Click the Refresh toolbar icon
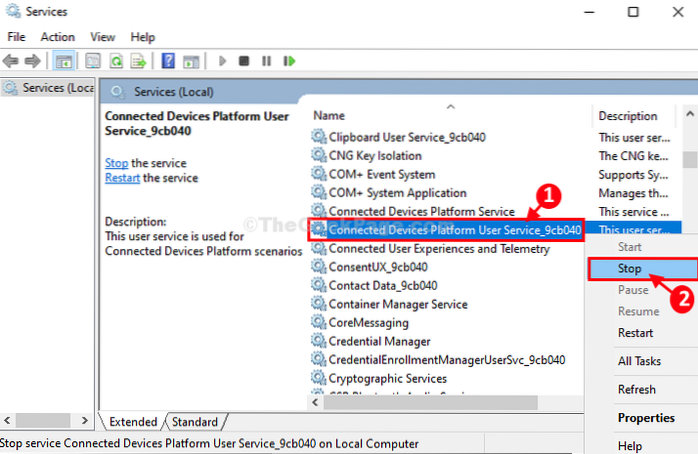This screenshot has height=454, width=698. [116, 61]
